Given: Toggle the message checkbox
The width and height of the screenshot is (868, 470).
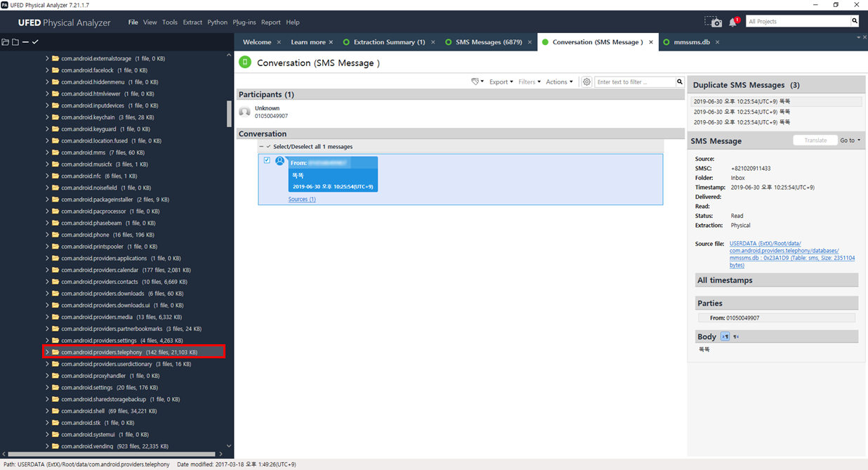Looking at the screenshot, I should 267,160.
